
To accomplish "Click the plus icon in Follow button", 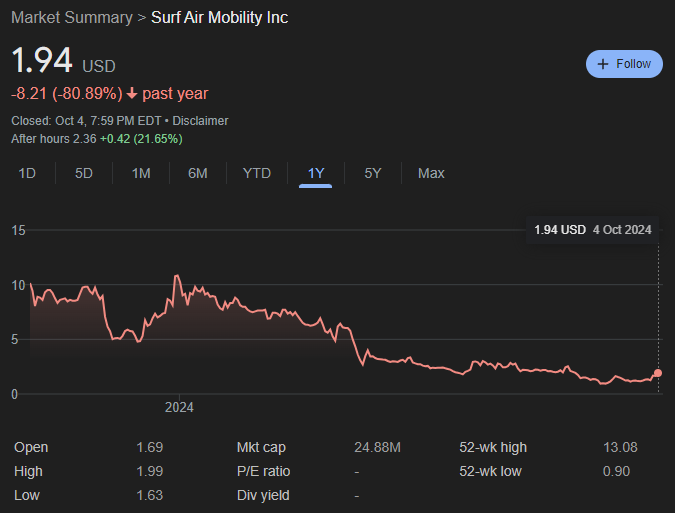I will tap(603, 64).
